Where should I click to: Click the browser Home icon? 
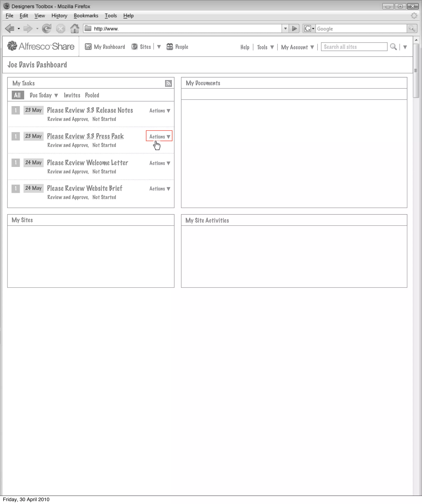click(75, 29)
